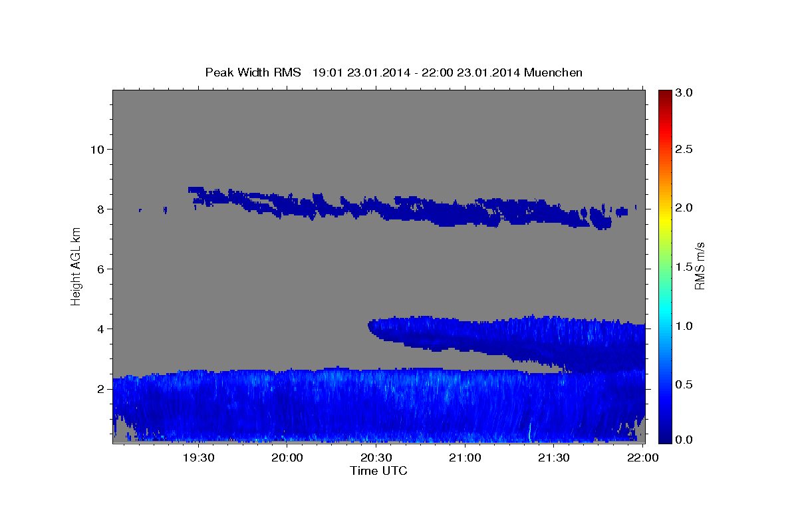
Task: Click the 'RMS m/s' colorbar label
Action: (699, 265)
